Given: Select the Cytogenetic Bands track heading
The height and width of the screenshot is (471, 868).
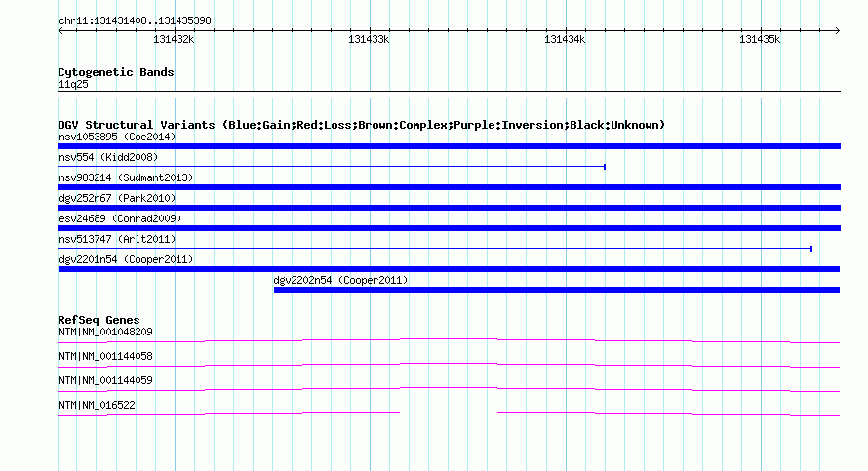Looking at the screenshot, I should point(116,72).
